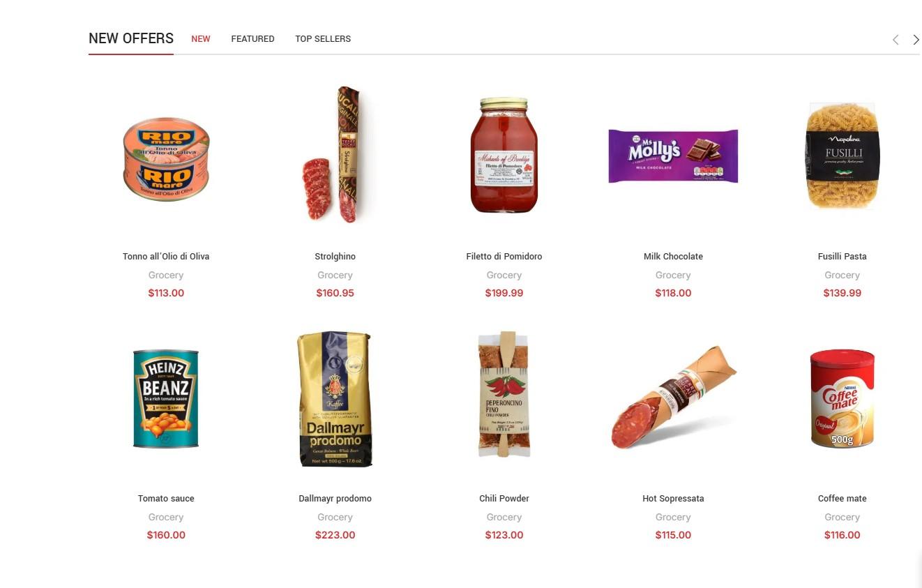This screenshot has width=922, height=588.
Task: Switch to the FEATURED tab
Action: pos(252,39)
